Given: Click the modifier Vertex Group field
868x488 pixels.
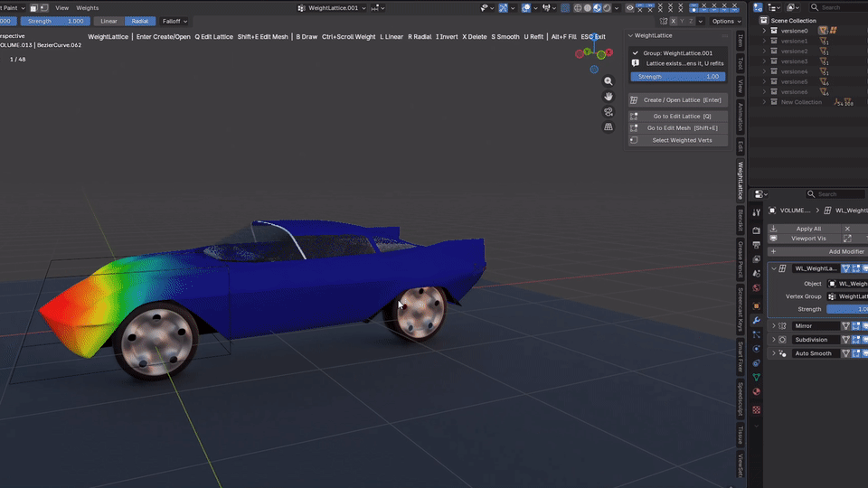Looking at the screenshot, I should (x=847, y=296).
